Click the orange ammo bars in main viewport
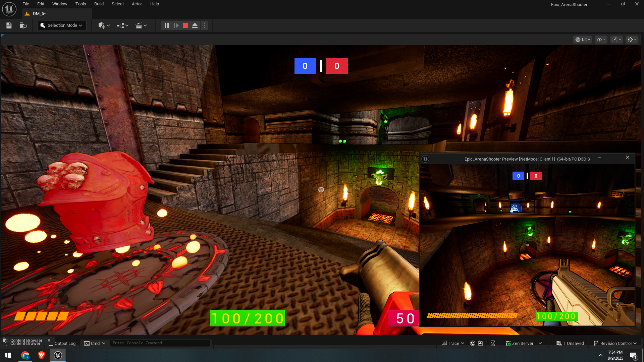644x362 pixels. pyautogui.click(x=41, y=316)
